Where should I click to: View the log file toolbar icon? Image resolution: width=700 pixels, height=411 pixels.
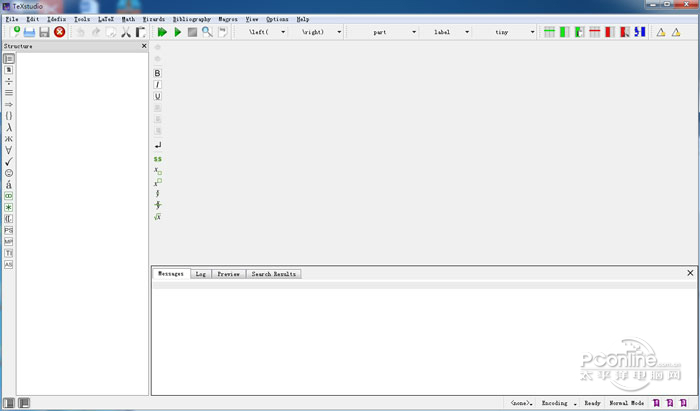point(222,32)
